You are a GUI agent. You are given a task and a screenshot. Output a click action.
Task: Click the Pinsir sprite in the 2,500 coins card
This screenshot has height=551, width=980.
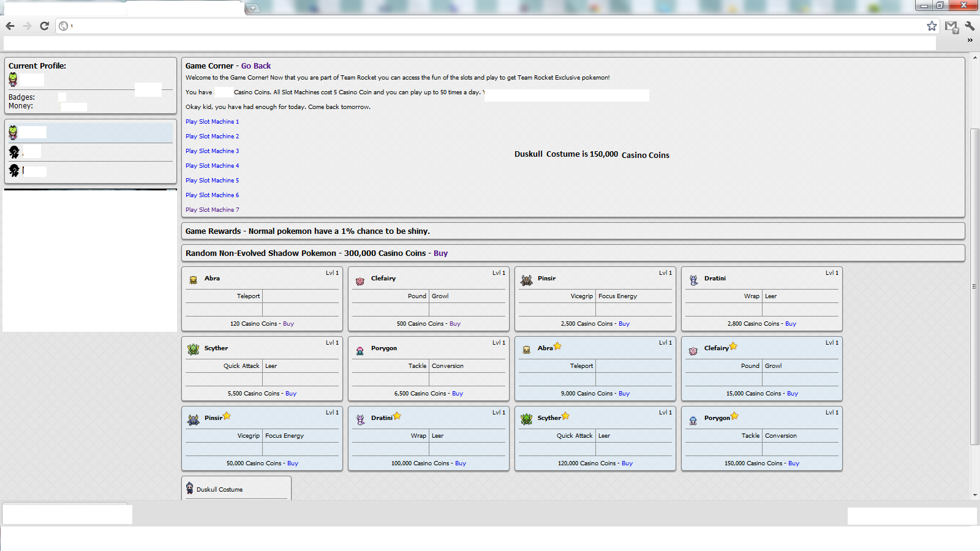point(526,280)
